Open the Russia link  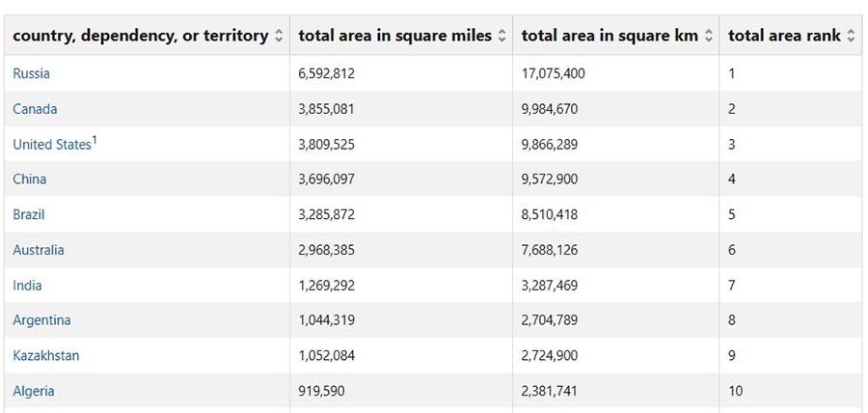click(31, 73)
